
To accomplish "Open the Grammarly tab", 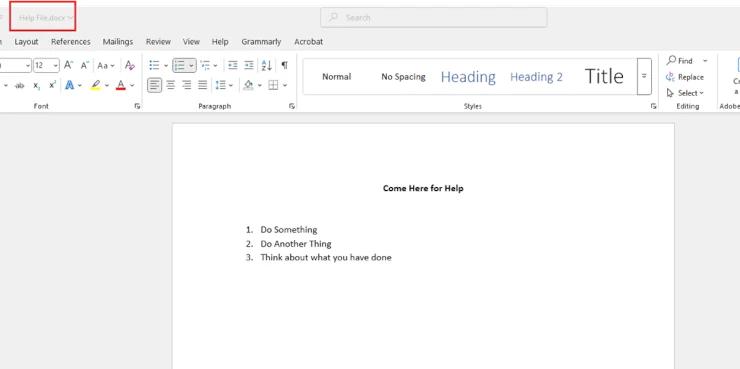I will pos(261,42).
